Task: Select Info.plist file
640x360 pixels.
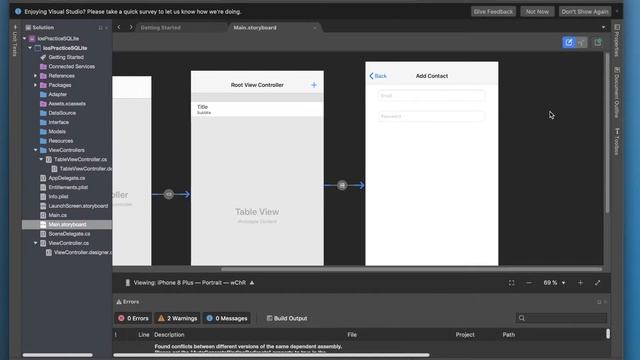Action: click(x=58, y=197)
